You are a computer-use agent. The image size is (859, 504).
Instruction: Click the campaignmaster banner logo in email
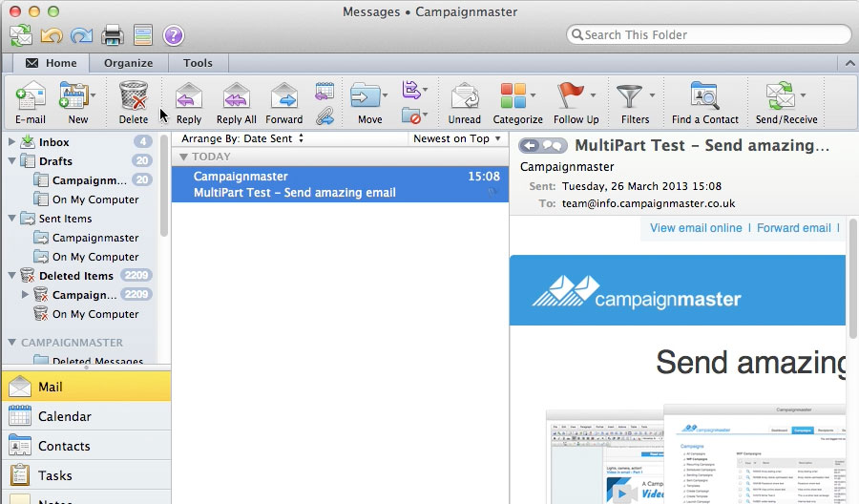[637, 292]
